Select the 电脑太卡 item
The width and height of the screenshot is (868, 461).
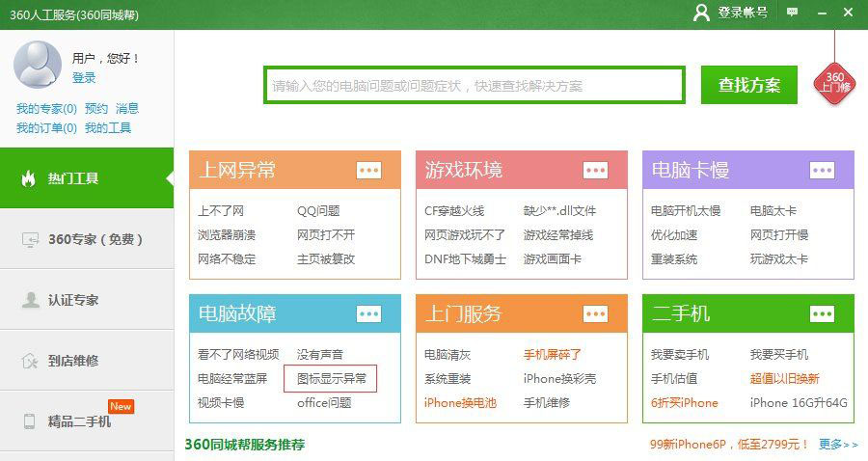(x=773, y=211)
